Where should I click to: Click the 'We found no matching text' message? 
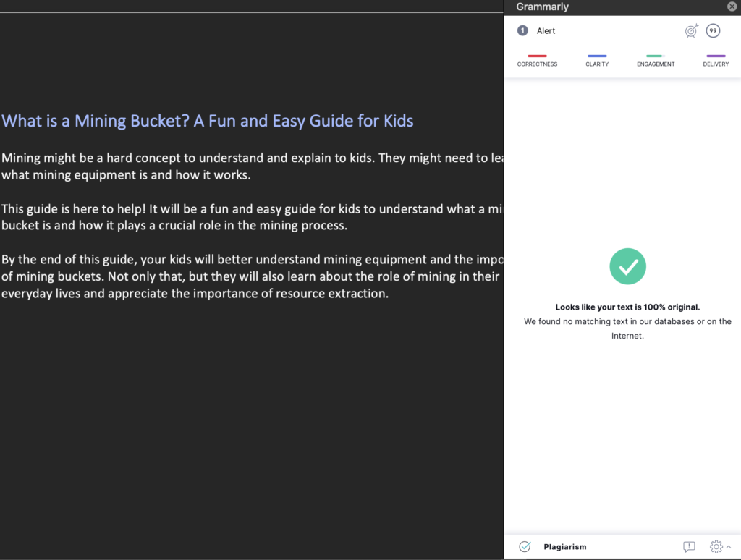(627, 328)
